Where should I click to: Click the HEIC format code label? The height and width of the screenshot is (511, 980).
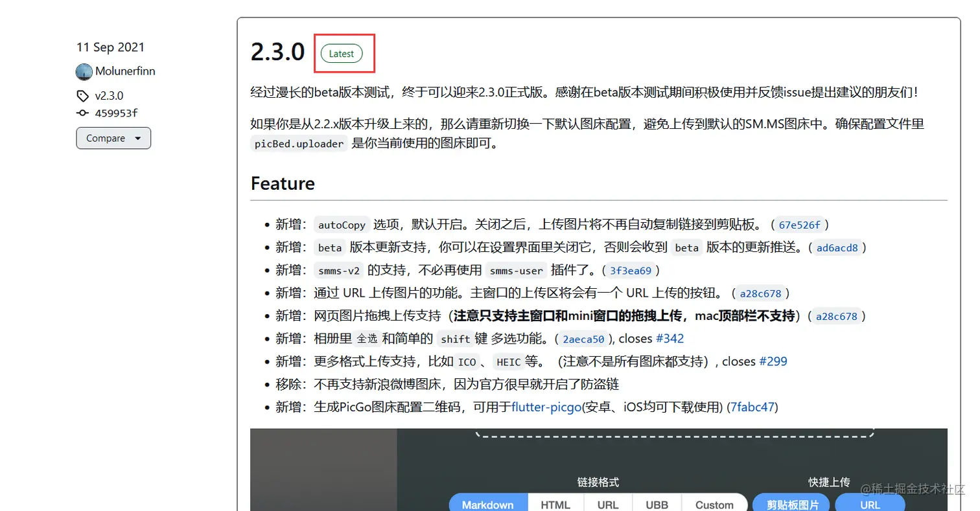(509, 361)
